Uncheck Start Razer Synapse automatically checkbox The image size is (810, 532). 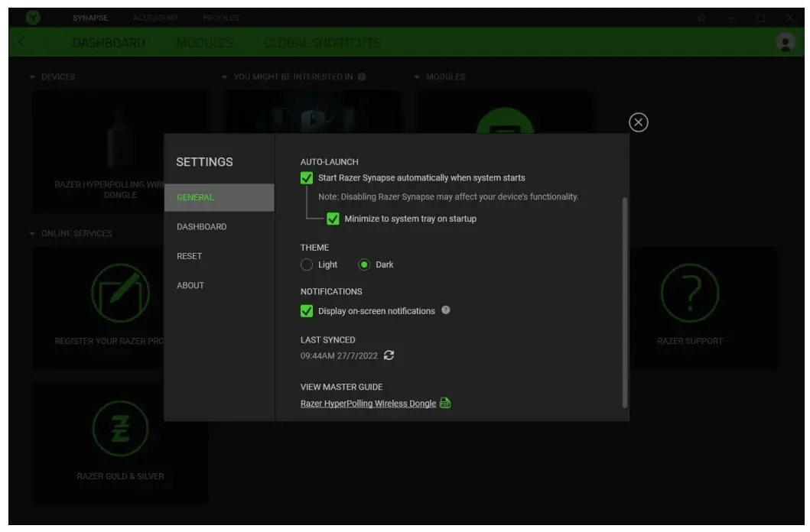pyautogui.click(x=307, y=178)
